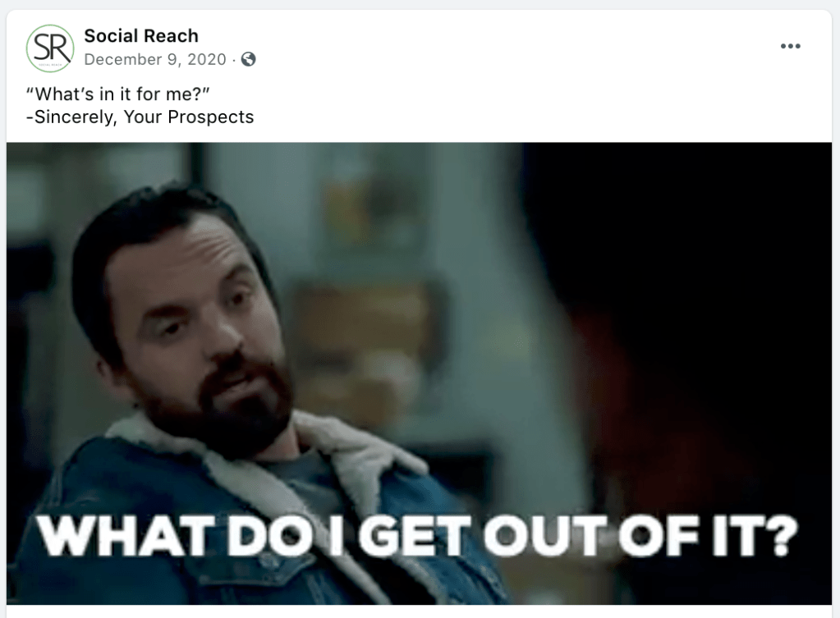This screenshot has height=618, width=840.
Task: Click the dot separator beside the post date
Action: pyautogui.click(x=233, y=59)
